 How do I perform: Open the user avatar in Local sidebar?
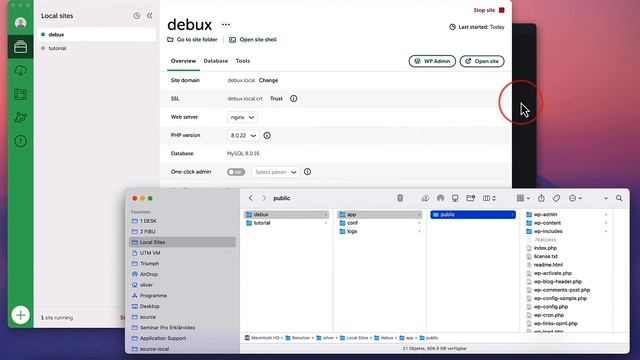[x=20, y=23]
